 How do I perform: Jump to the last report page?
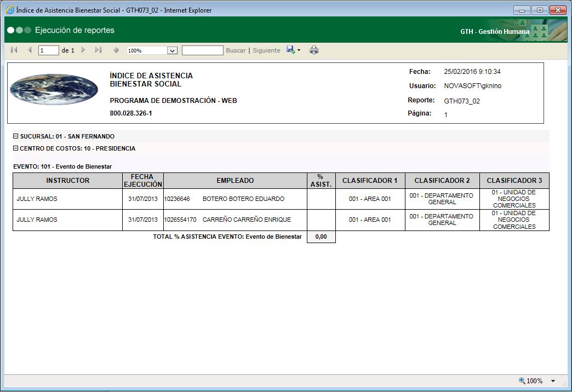(x=98, y=50)
